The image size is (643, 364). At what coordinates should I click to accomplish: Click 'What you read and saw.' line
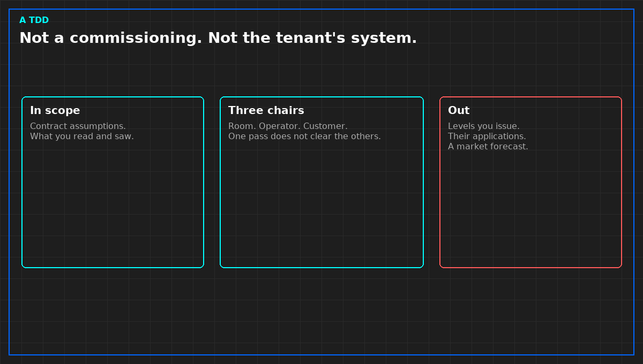coord(82,136)
